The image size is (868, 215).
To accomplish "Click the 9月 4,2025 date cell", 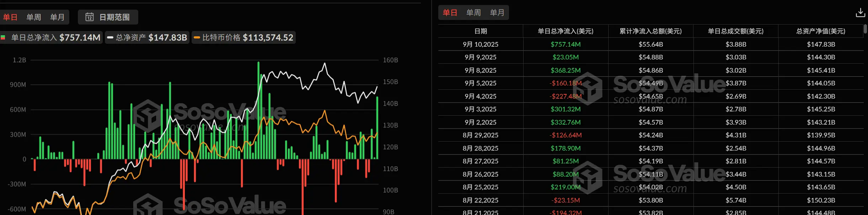I will pos(481,96).
